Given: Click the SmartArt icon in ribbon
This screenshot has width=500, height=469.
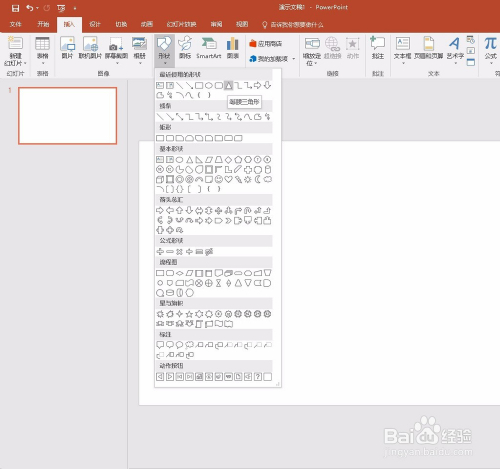Looking at the screenshot, I should coord(209,48).
